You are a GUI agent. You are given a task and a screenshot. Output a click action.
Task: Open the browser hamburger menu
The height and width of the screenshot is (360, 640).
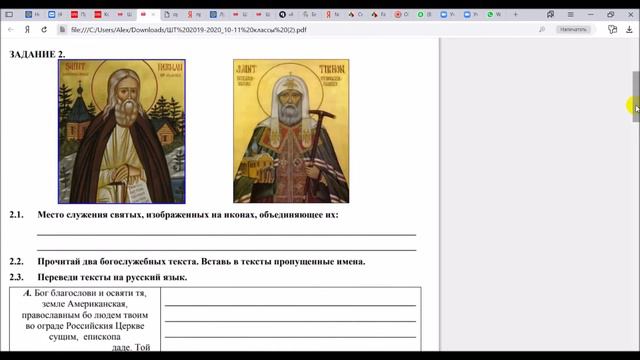click(x=571, y=14)
